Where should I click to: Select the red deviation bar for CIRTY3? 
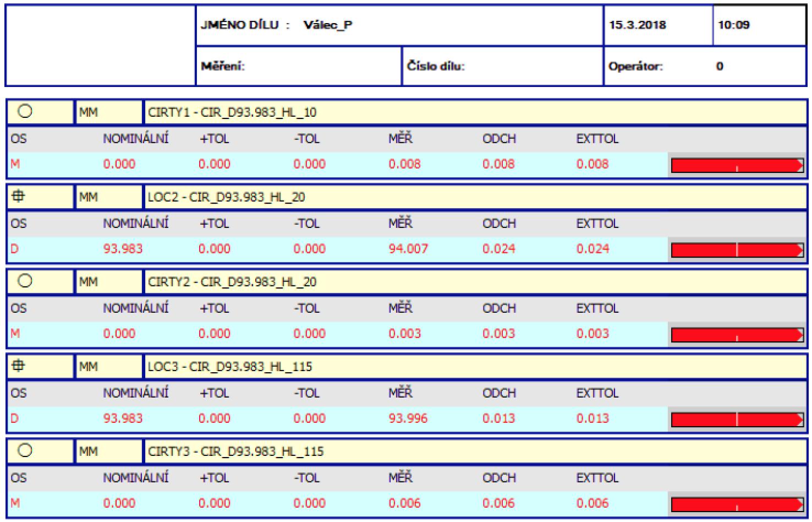[737, 504]
